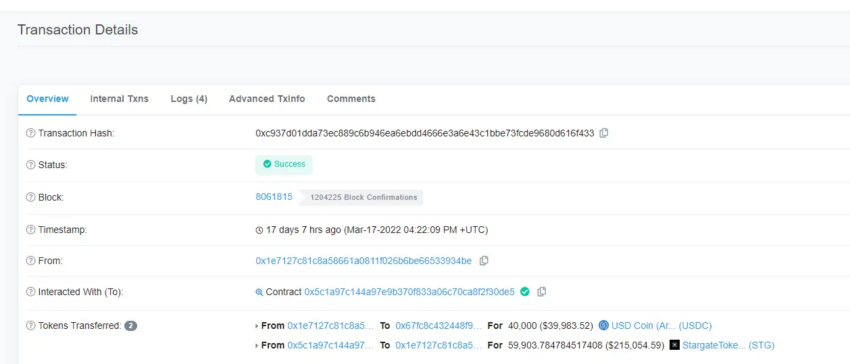
Task: Click the USD Coin token icon
Action: pyautogui.click(x=604, y=325)
